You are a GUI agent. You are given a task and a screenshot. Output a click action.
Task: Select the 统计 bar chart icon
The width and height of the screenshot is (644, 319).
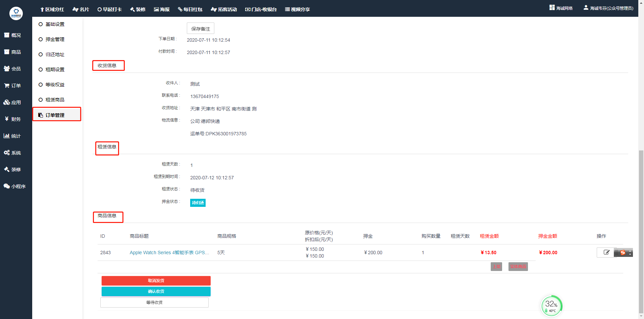[7, 136]
